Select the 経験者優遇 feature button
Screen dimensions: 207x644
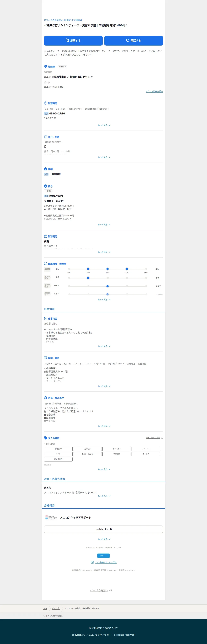coord(58,459)
